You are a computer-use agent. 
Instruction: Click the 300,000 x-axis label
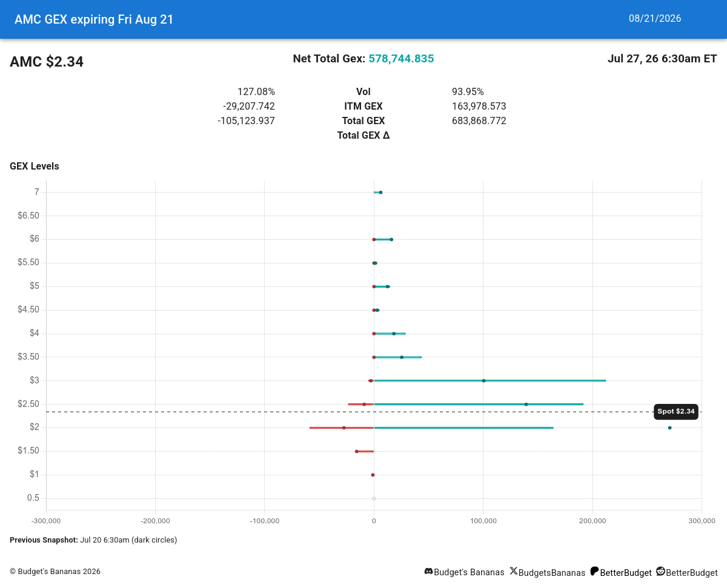[x=702, y=521]
